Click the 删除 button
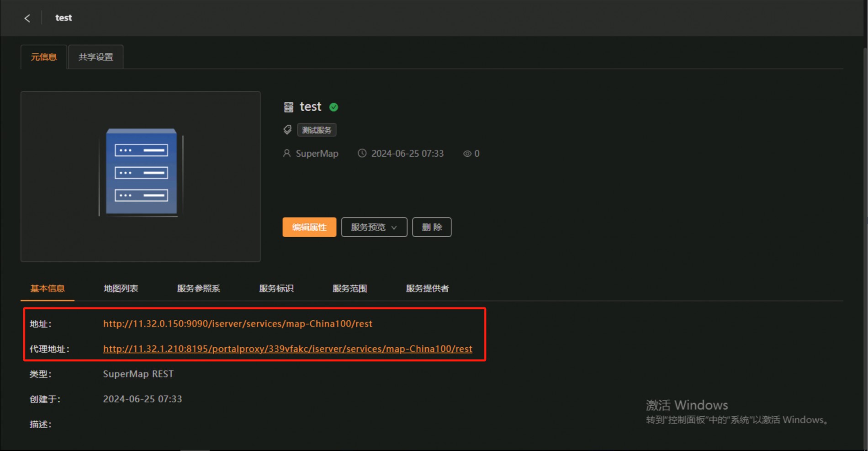Screen dimensions: 868x451 432,227
